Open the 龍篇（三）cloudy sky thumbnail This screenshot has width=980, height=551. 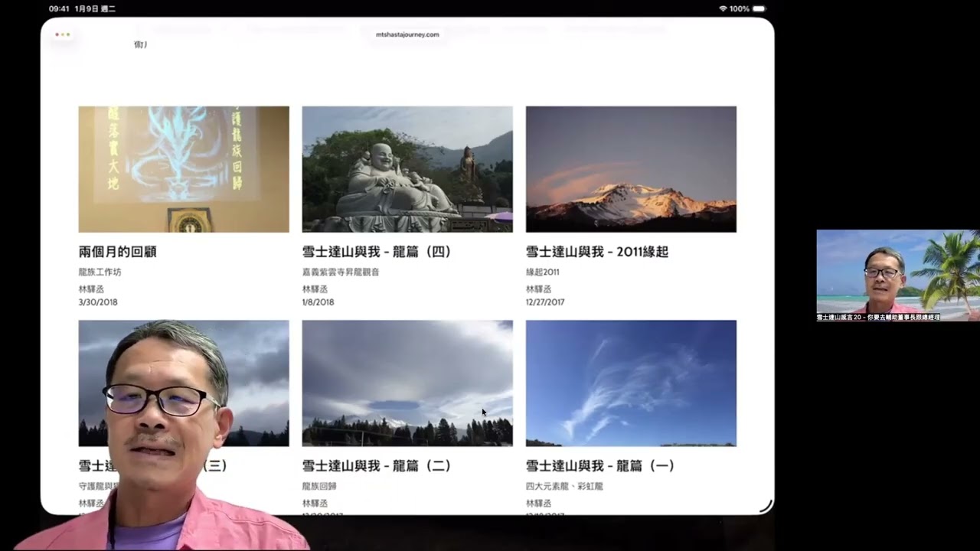[x=184, y=383]
